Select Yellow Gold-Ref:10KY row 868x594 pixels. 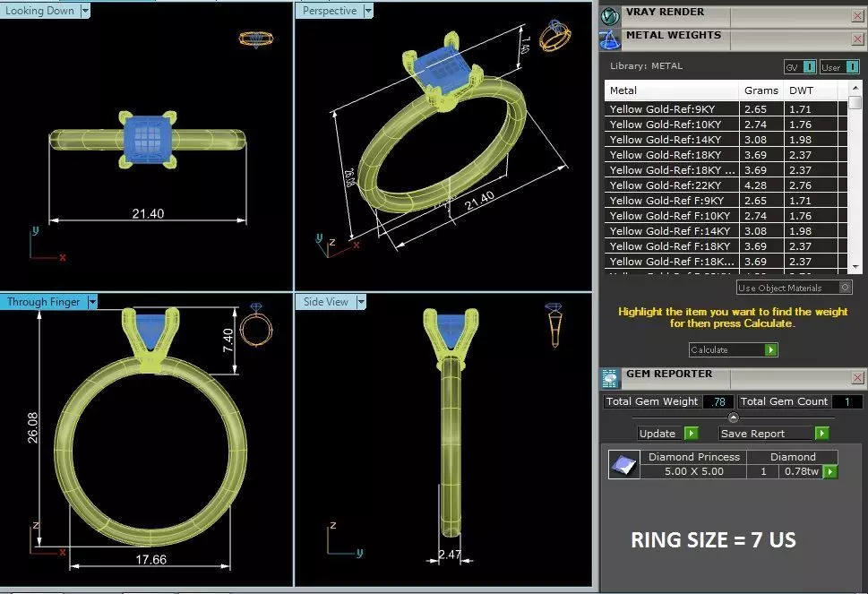coord(726,125)
